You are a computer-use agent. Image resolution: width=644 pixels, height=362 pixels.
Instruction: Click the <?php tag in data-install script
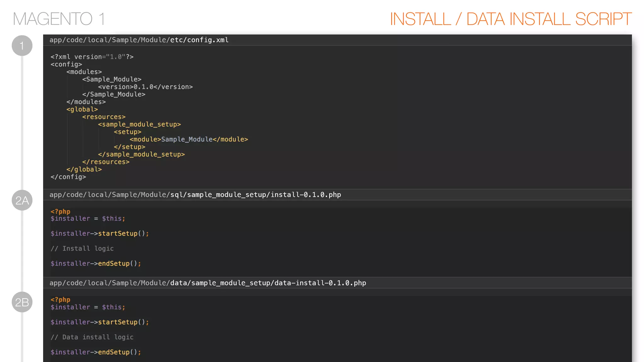(60, 300)
